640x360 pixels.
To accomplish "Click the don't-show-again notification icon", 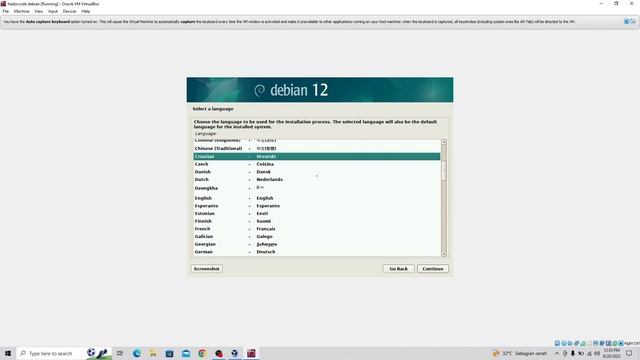I will coord(633,21).
